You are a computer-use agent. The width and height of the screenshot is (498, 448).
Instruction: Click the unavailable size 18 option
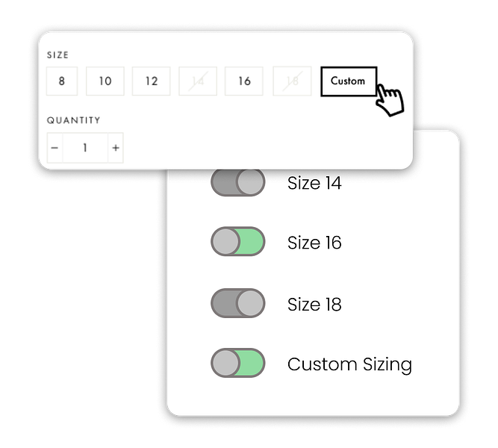[x=292, y=81]
